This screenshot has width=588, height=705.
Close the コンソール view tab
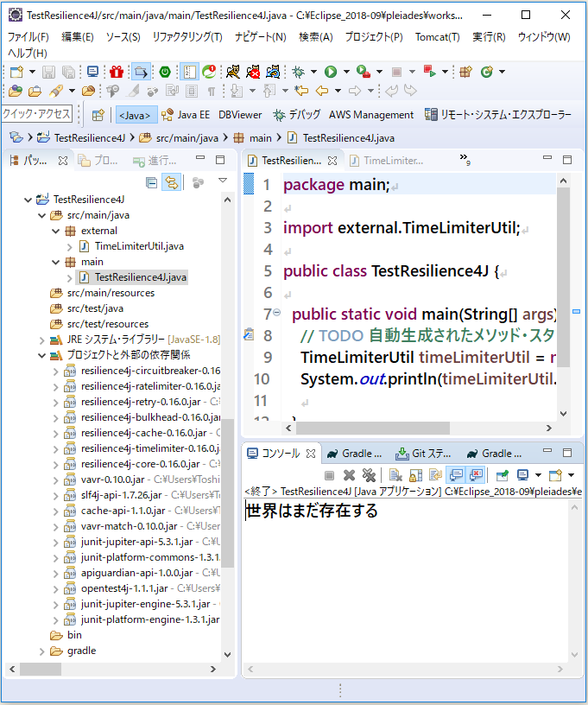310,454
